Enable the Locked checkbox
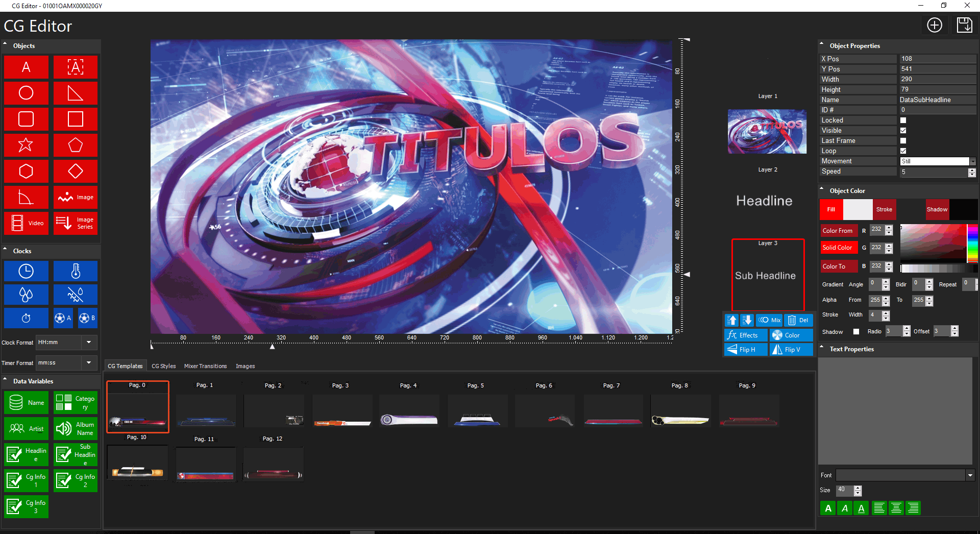980x534 pixels. 903,120
